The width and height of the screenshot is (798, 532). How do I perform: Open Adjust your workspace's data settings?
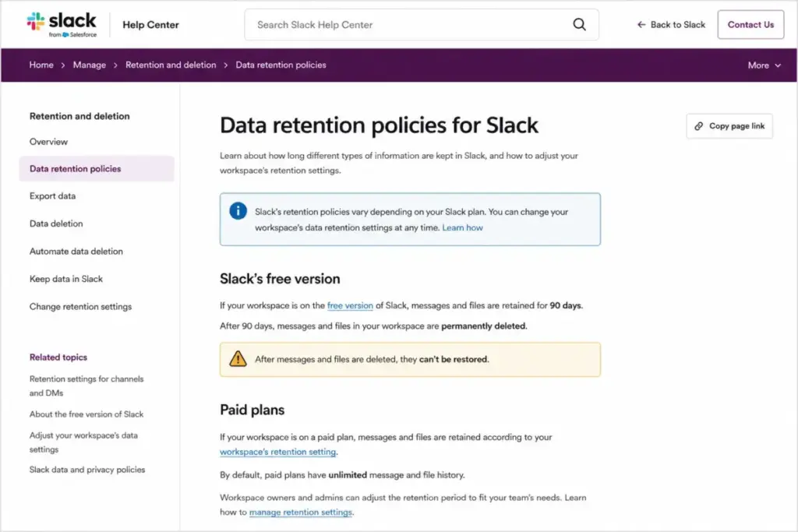pos(83,442)
